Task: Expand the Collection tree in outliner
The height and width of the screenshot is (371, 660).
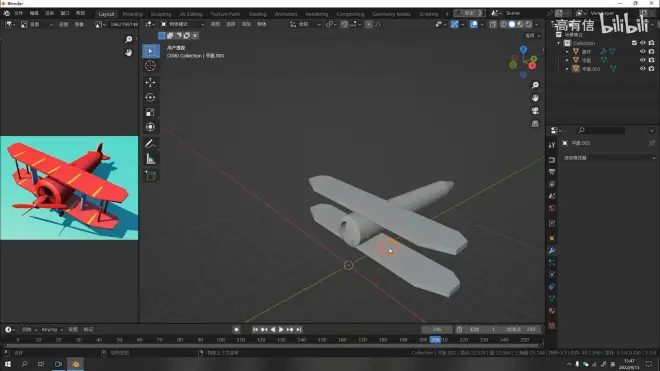Action: pos(559,43)
